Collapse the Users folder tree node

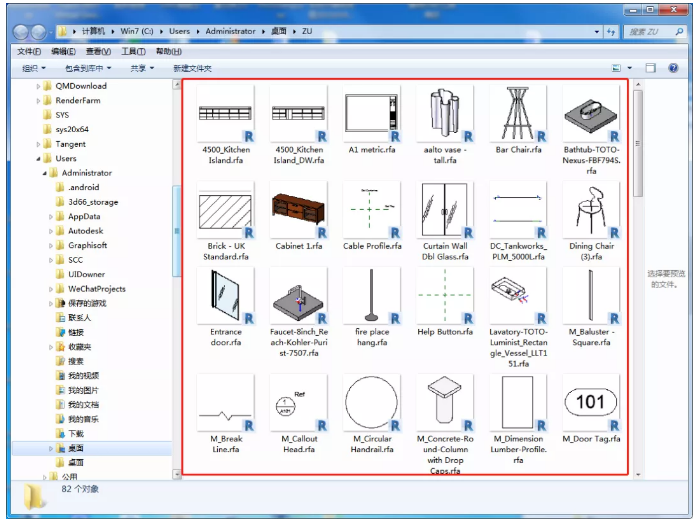point(39,158)
